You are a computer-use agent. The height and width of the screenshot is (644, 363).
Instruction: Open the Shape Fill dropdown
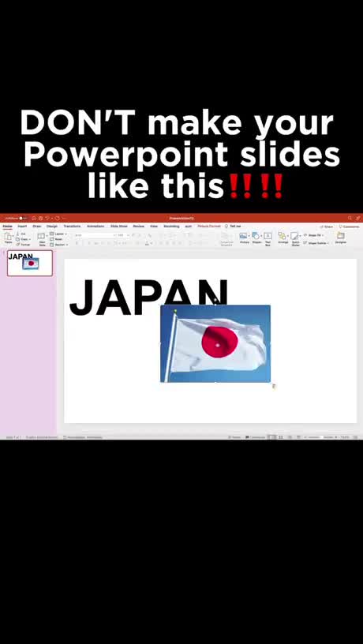314,235
